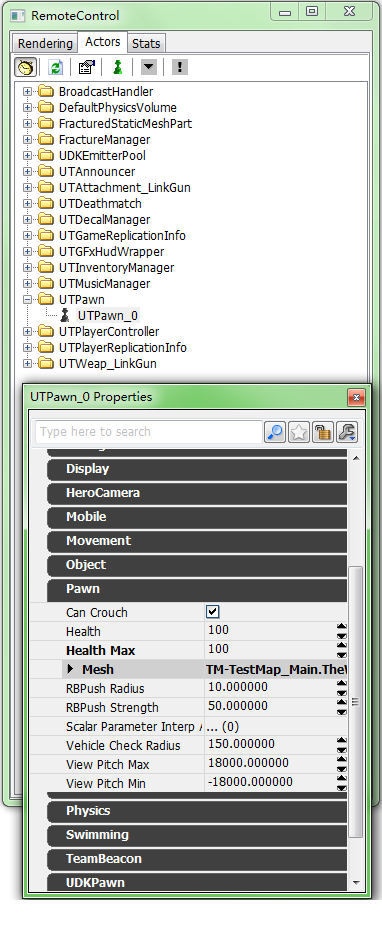Viewport: 382px width, 949px height.
Task: Click the Scalar Parameter Interp value
Action: tap(223, 726)
